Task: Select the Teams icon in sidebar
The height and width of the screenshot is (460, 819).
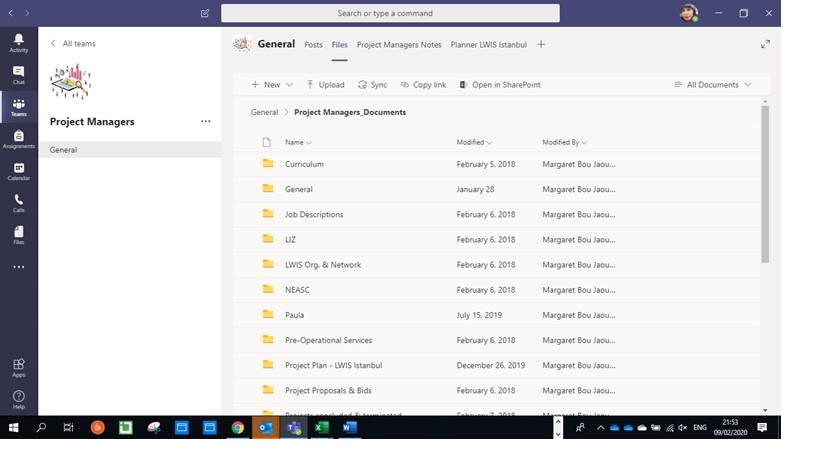Action: click(x=18, y=107)
